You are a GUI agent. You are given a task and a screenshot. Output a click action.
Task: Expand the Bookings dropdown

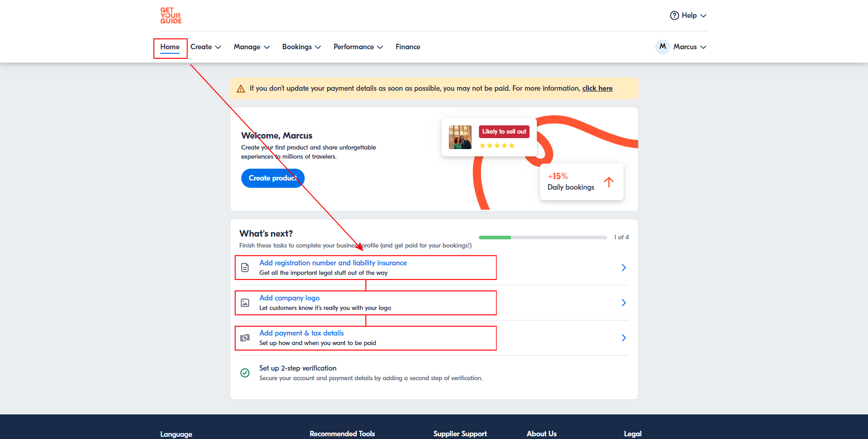pyautogui.click(x=301, y=47)
